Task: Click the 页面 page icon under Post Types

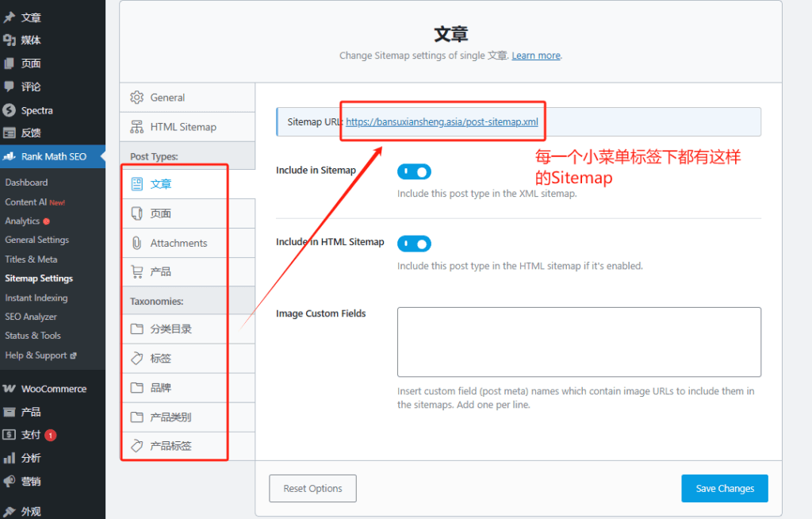Action: (x=136, y=213)
